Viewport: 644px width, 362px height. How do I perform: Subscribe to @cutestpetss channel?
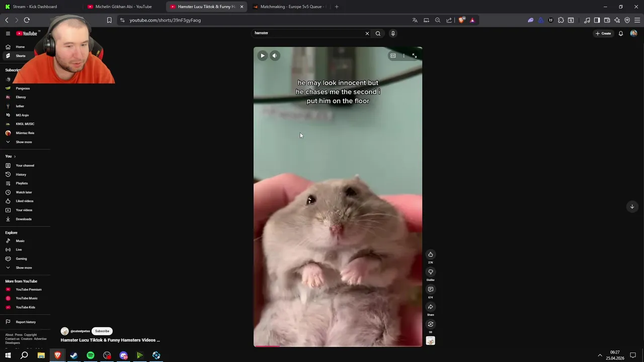102,331
